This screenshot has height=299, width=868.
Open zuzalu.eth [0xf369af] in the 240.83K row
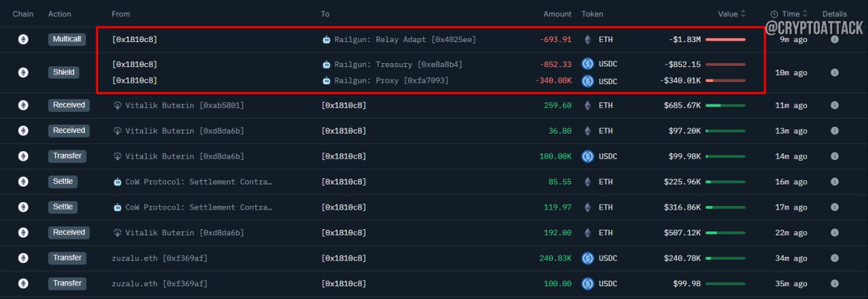pyautogui.click(x=159, y=258)
